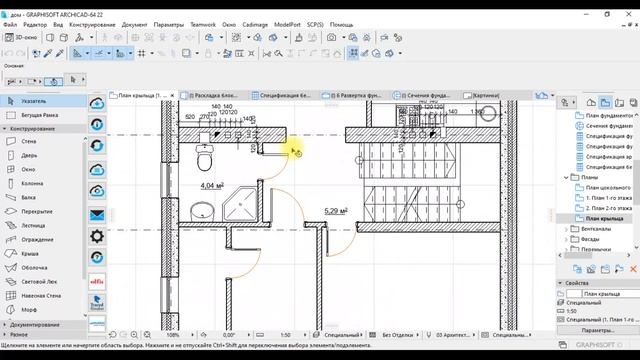The image size is (640, 360).
Task: Click the fit-in-window magnifier in the bottom bar
Action: (x=147, y=335)
